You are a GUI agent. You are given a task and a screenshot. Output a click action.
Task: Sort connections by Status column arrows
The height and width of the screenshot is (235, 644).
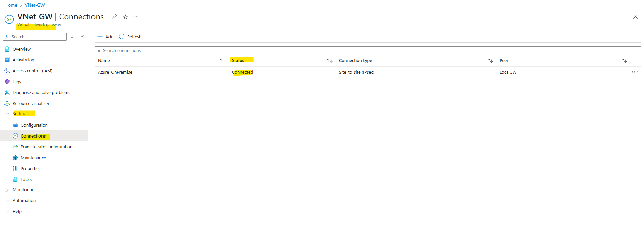click(330, 61)
